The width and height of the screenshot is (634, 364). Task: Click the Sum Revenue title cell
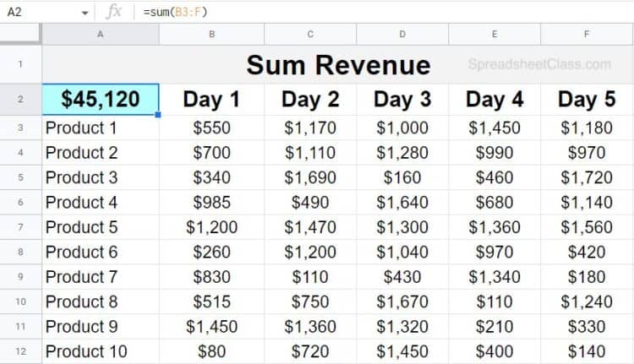[x=338, y=64]
